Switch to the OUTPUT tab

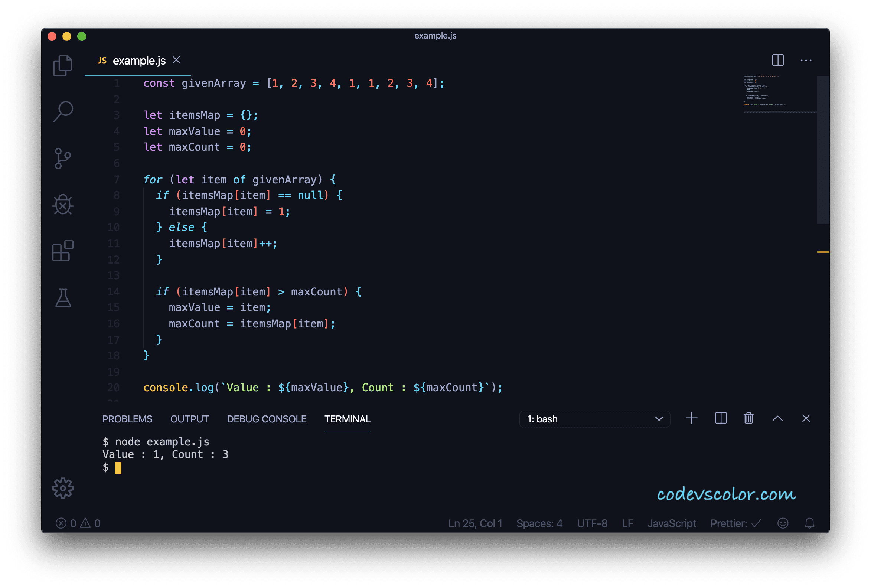(x=189, y=419)
